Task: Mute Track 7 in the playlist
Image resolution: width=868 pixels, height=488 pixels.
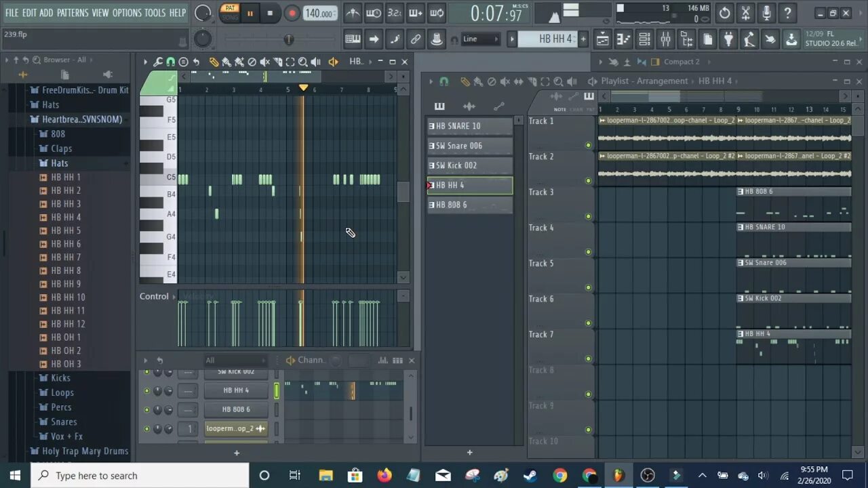Action: click(588, 359)
